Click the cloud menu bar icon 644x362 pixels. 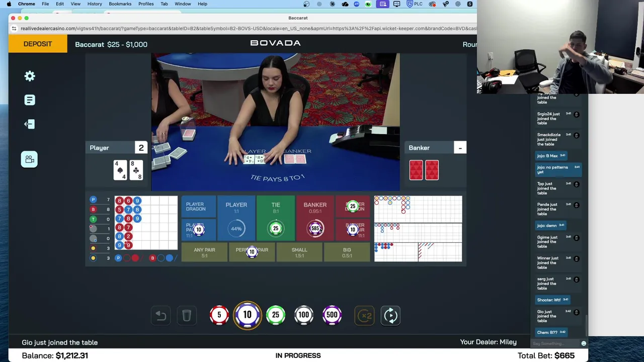[x=345, y=4]
